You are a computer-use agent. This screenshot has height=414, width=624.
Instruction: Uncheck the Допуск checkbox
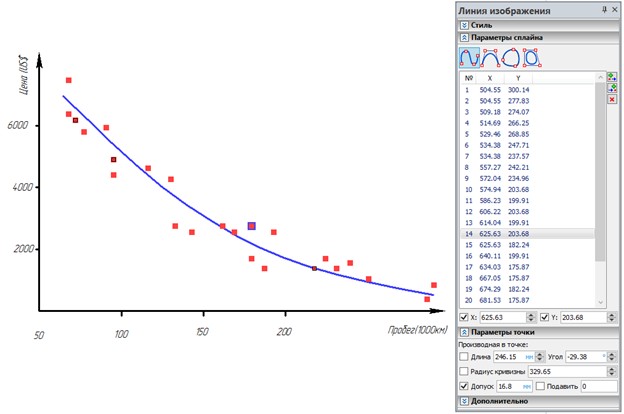point(463,385)
